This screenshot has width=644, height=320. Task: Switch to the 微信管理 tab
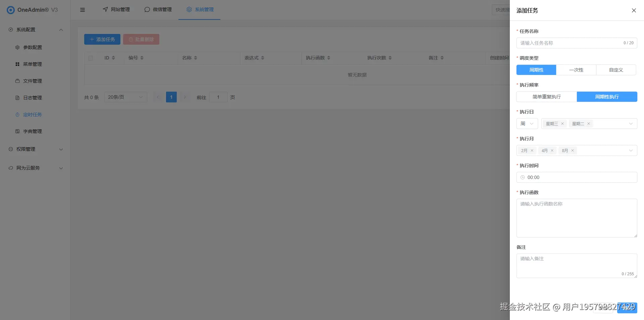(x=158, y=9)
